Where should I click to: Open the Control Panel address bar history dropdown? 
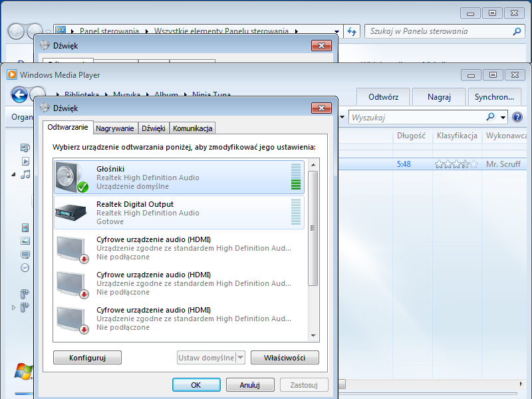[x=336, y=31]
